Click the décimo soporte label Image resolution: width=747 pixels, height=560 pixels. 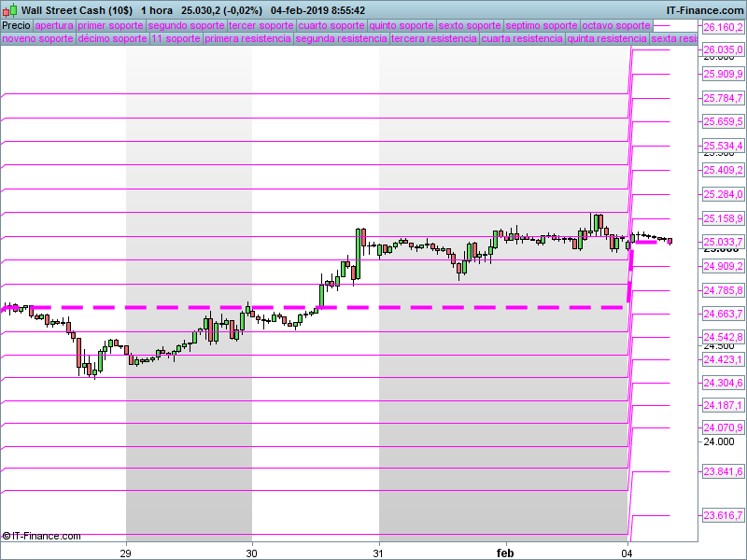click(x=112, y=38)
